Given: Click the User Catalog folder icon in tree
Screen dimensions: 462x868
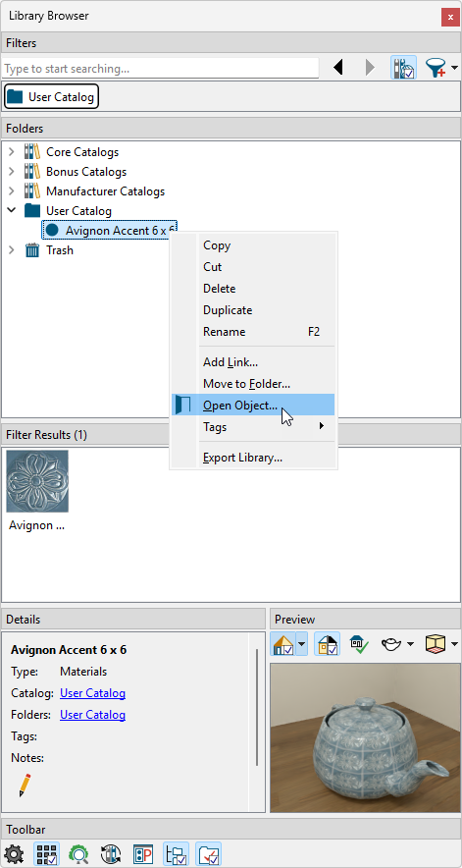Looking at the screenshot, I should (x=32, y=211).
